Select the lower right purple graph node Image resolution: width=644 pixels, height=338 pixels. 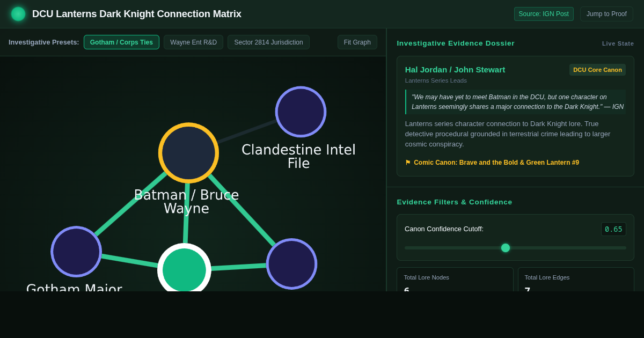(x=291, y=264)
